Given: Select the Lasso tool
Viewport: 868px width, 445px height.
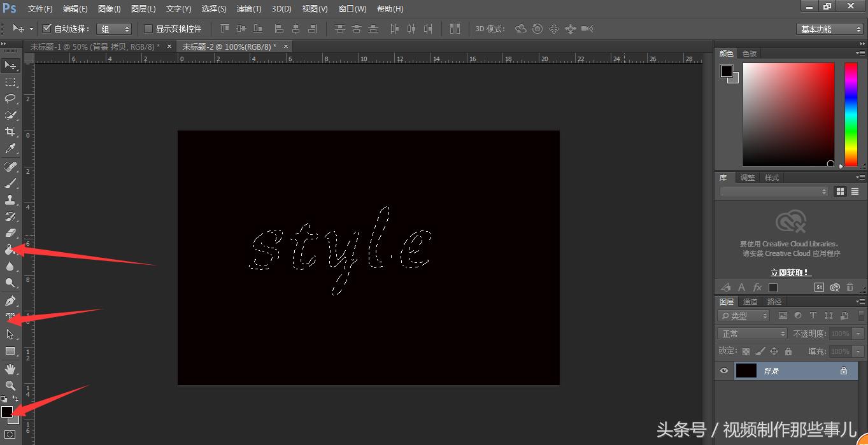Looking at the screenshot, I should (x=10, y=99).
